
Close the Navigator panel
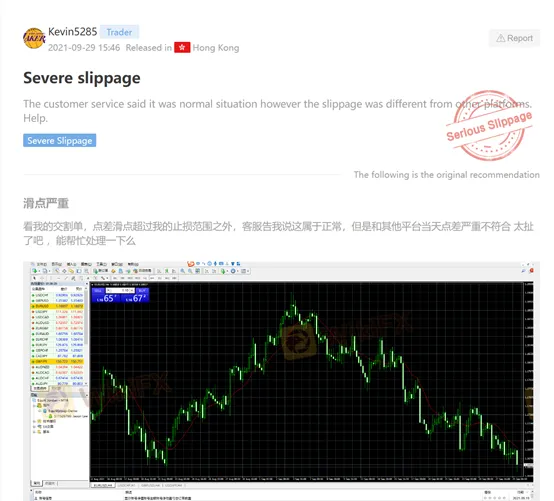[x=87, y=395]
